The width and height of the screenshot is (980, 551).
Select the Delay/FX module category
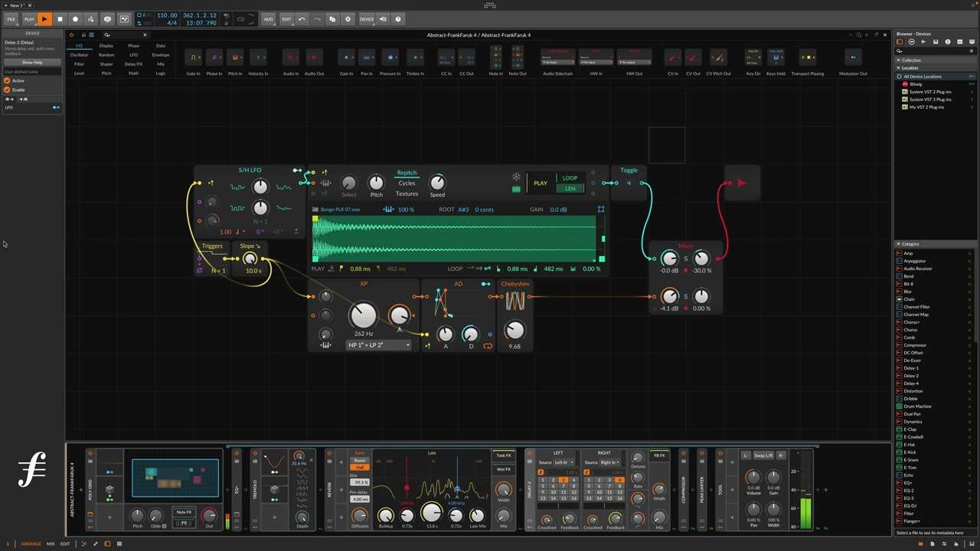[x=133, y=64]
